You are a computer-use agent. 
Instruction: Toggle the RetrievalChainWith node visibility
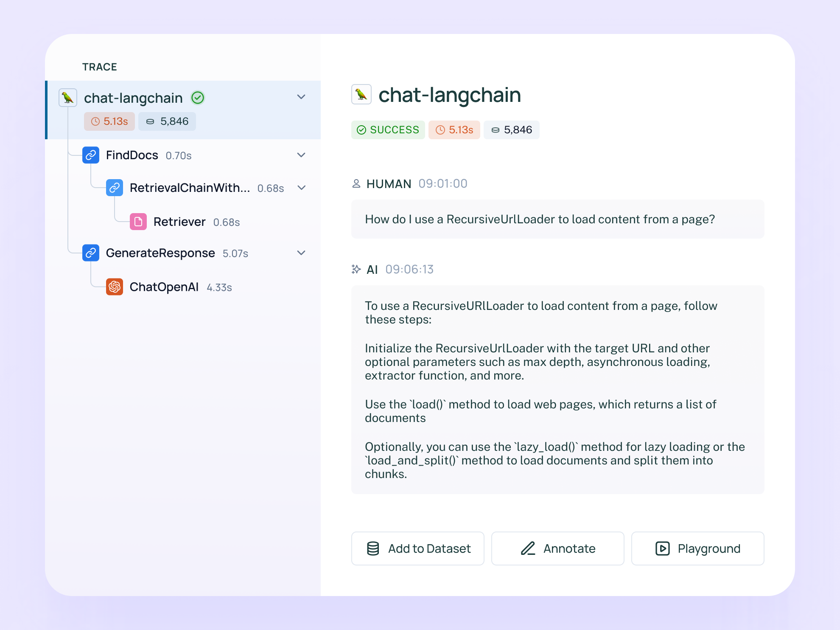coord(302,187)
